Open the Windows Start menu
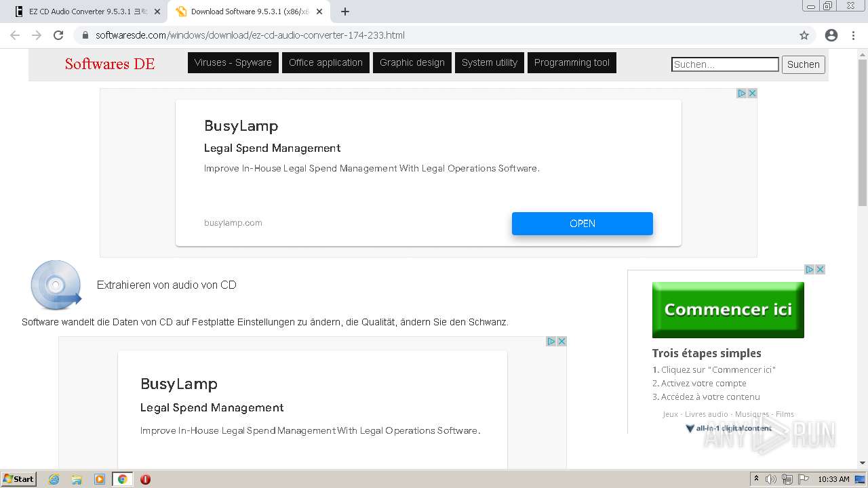868x488 pixels. click(19, 479)
